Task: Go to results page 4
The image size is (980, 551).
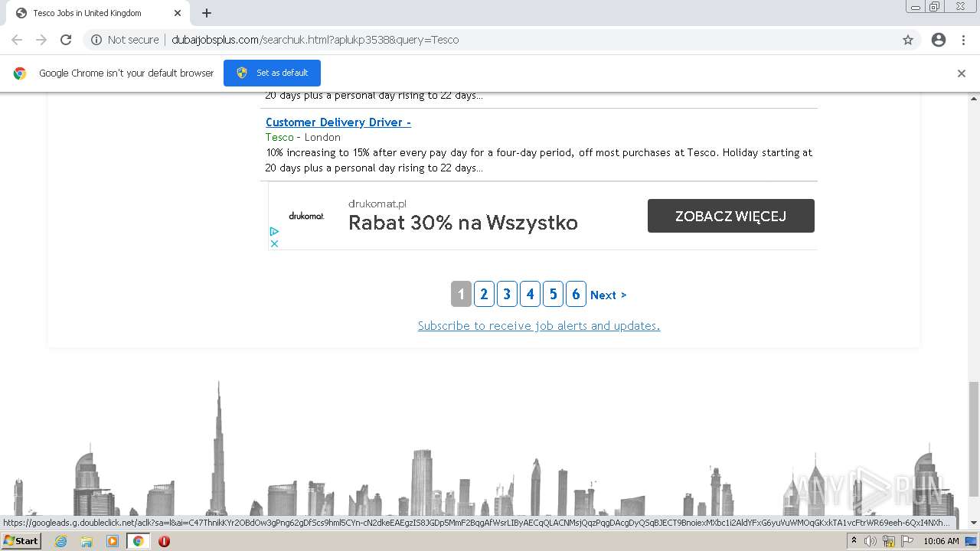Action: (530, 295)
